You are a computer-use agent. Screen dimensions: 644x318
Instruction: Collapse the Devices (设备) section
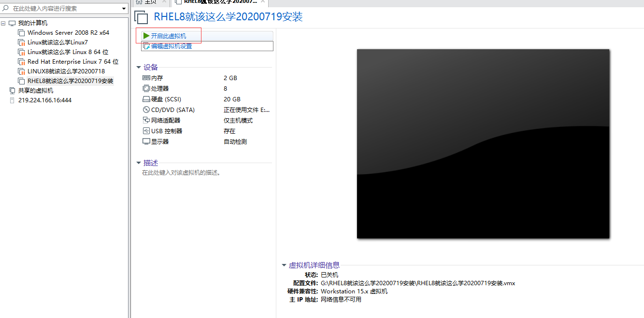pyautogui.click(x=139, y=67)
